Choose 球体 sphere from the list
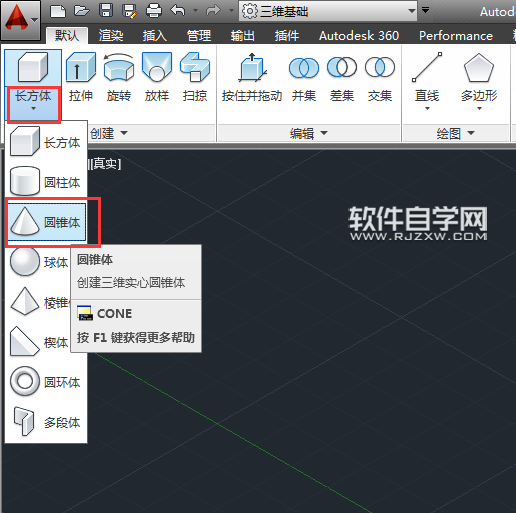The image size is (516, 513). click(39, 262)
